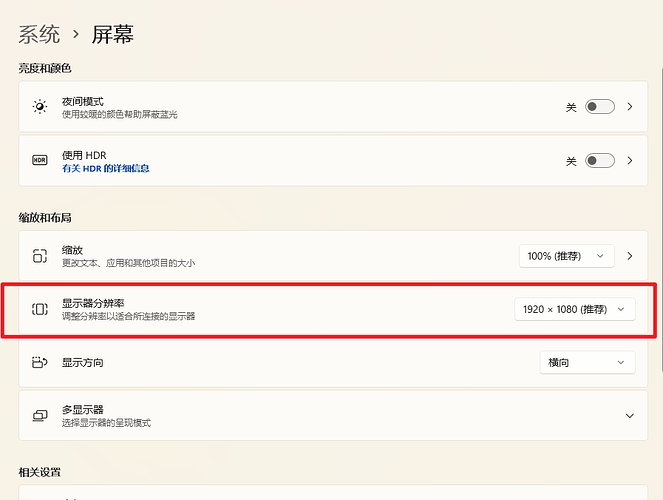Turn on the 使用 HDR toggle
This screenshot has width=663, height=500.
pos(599,161)
